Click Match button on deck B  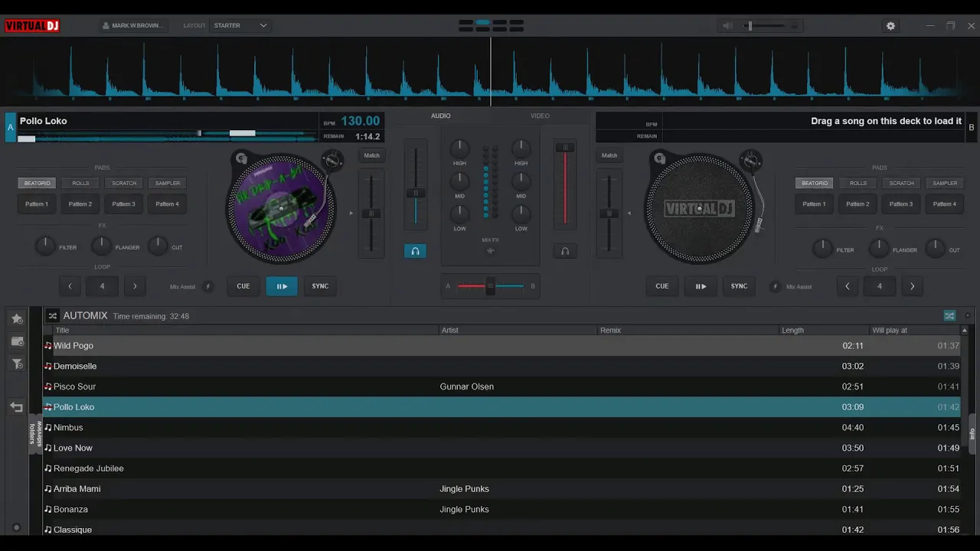click(609, 155)
